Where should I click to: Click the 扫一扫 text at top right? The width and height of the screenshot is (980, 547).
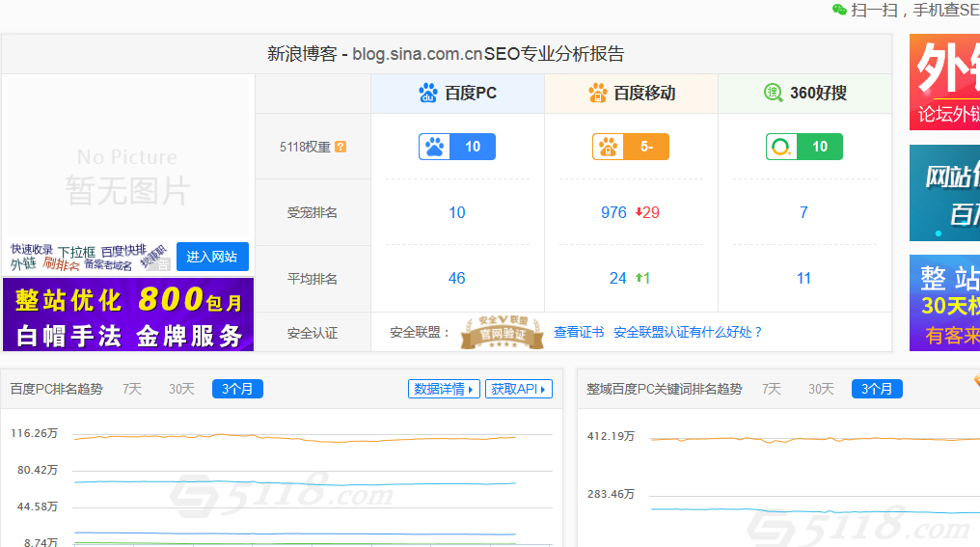pos(874,10)
